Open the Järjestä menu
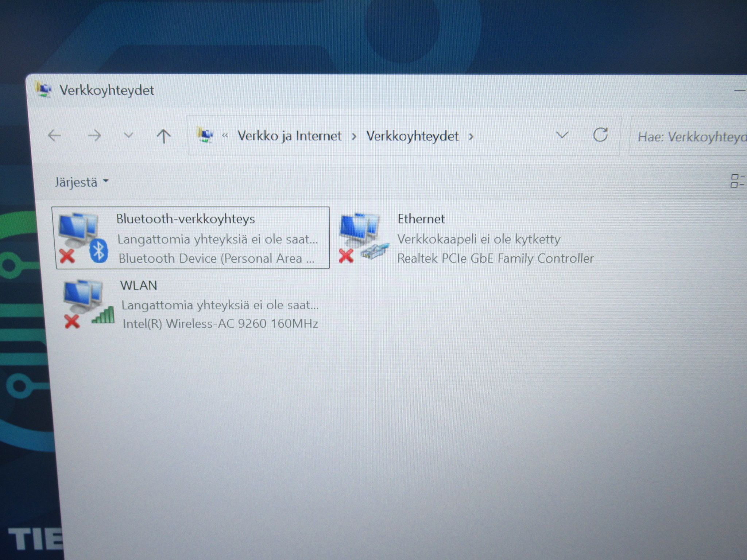The image size is (747, 560). [x=81, y=182]
